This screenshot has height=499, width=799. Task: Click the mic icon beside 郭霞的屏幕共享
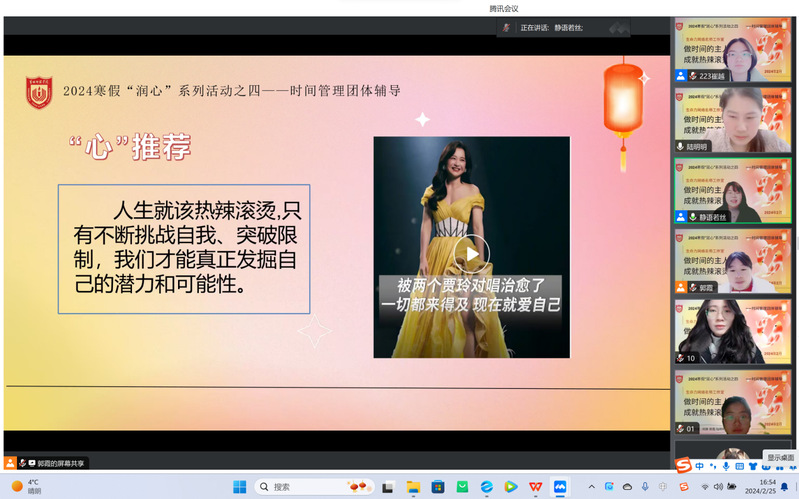22,463
